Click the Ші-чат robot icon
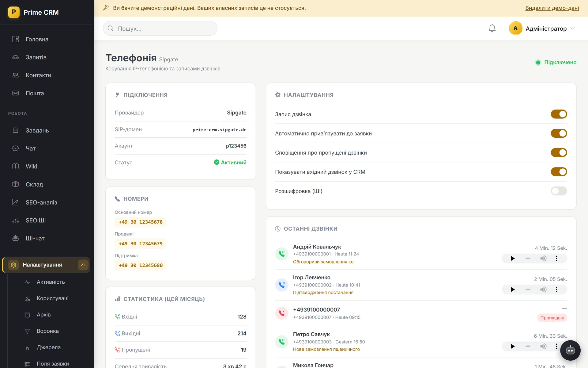 coord(16,238)
